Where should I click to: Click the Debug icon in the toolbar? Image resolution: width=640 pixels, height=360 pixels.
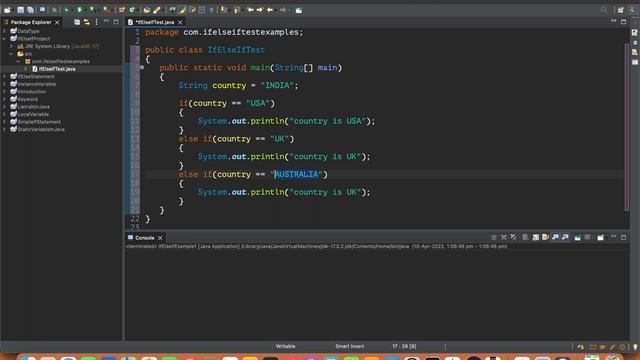[x=67, y=10]
